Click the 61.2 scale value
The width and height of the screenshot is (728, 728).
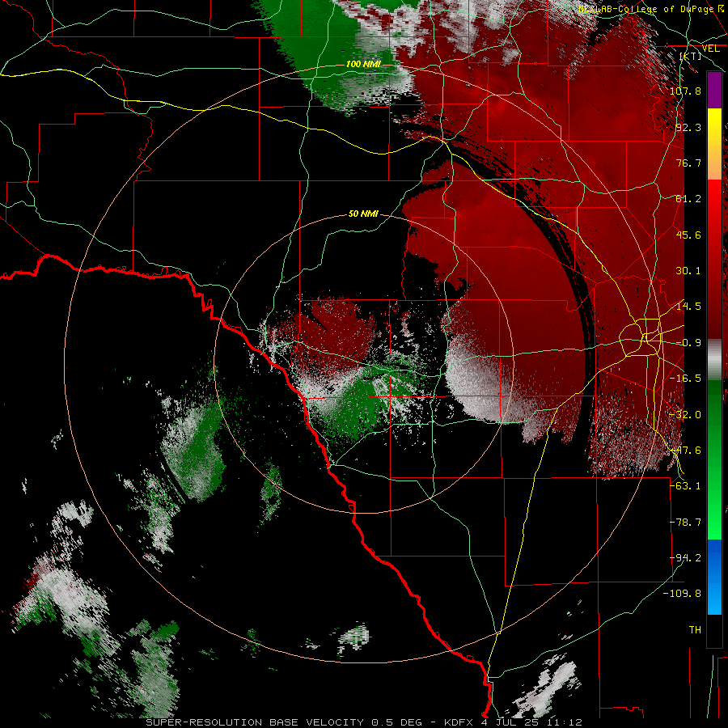[x=688, y=199]
